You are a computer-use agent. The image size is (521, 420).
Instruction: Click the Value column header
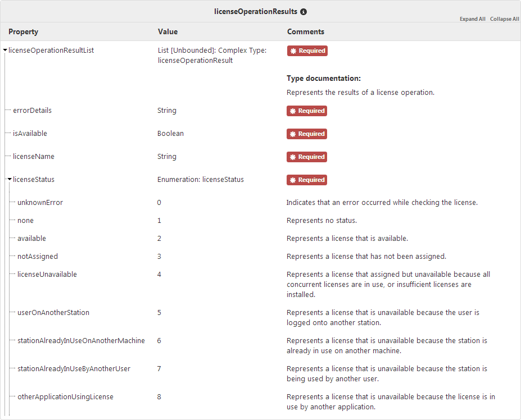pyautogui.click(x=167, y=32)
